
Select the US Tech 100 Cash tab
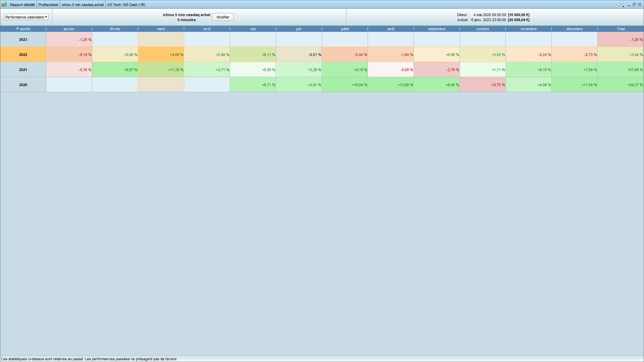[126, 5]
